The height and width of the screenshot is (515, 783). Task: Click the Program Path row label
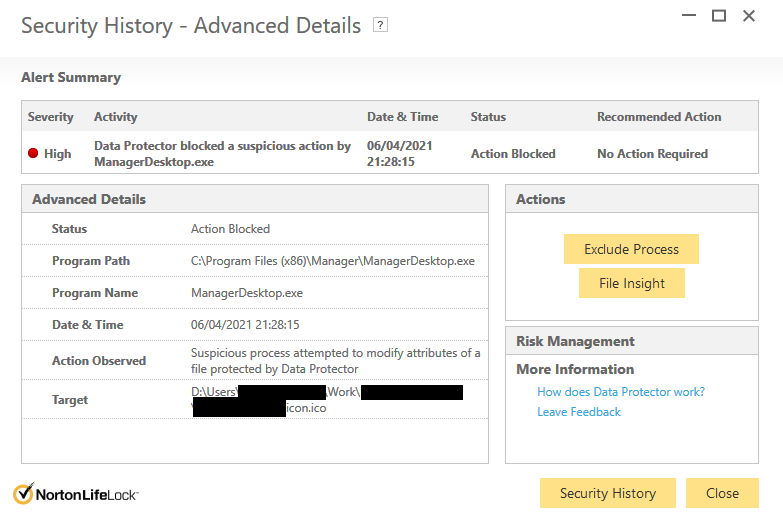point(91,261)
